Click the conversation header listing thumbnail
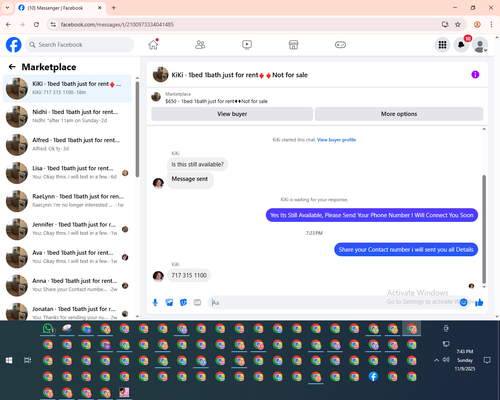This screenshot has width=500, height=400. (160, 74)
